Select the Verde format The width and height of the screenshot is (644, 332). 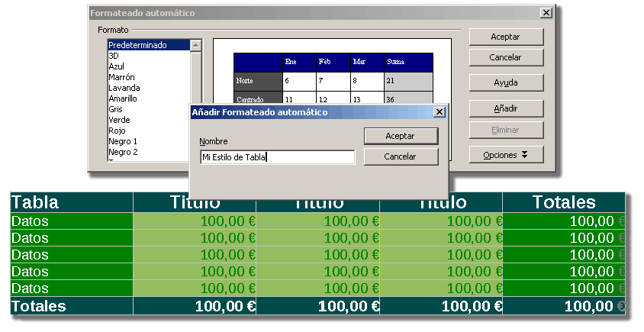(149, 120)
